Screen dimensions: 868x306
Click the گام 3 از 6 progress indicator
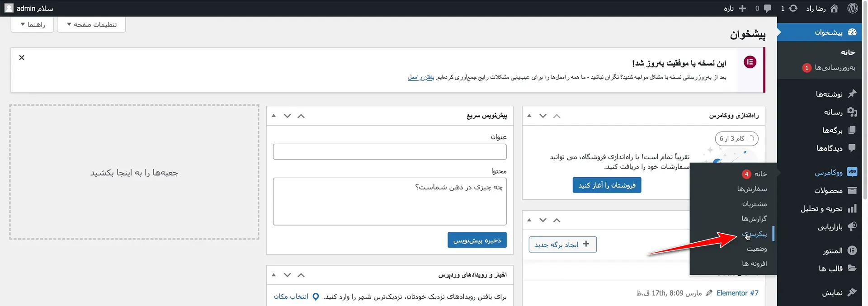[736, 139]
